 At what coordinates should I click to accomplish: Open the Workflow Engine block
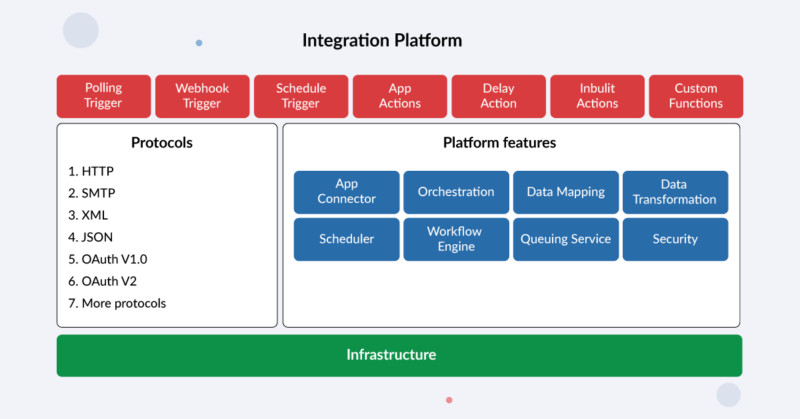456,240
